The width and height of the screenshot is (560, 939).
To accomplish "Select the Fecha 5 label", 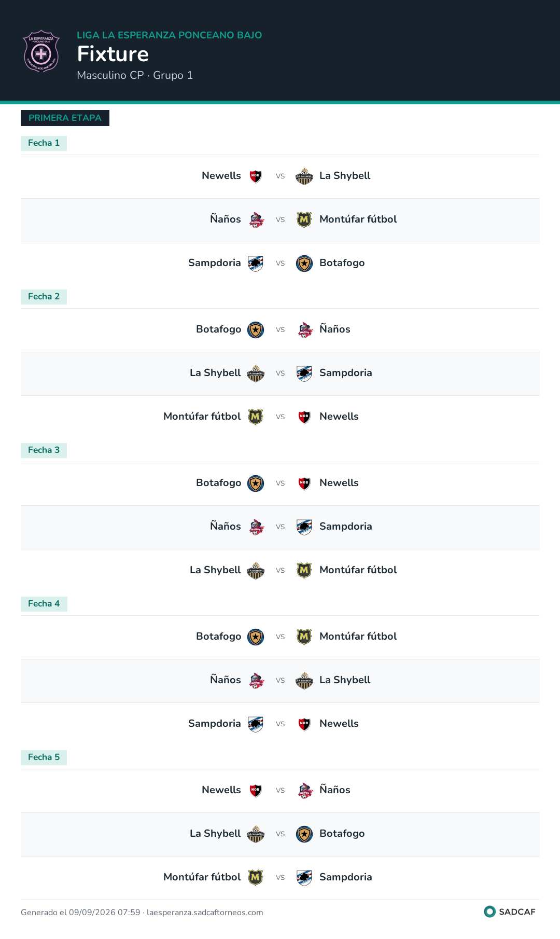I will (44, 757).
